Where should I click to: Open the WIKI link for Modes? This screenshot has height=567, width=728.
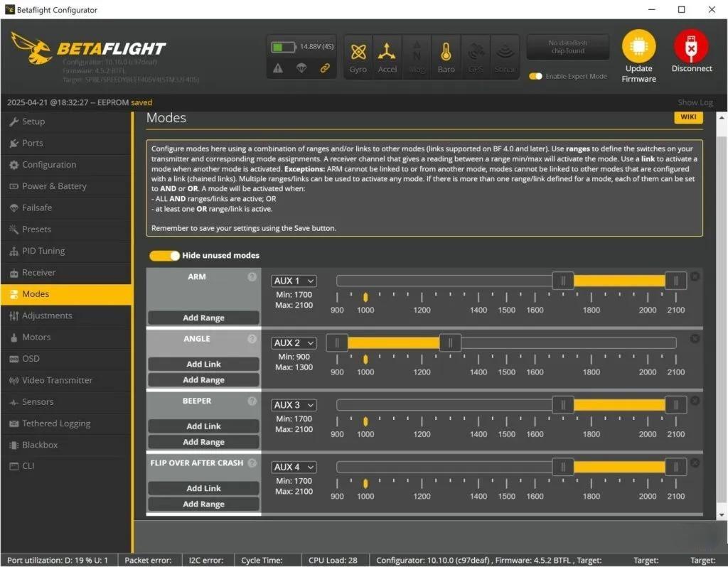click(x=688, y=117)
